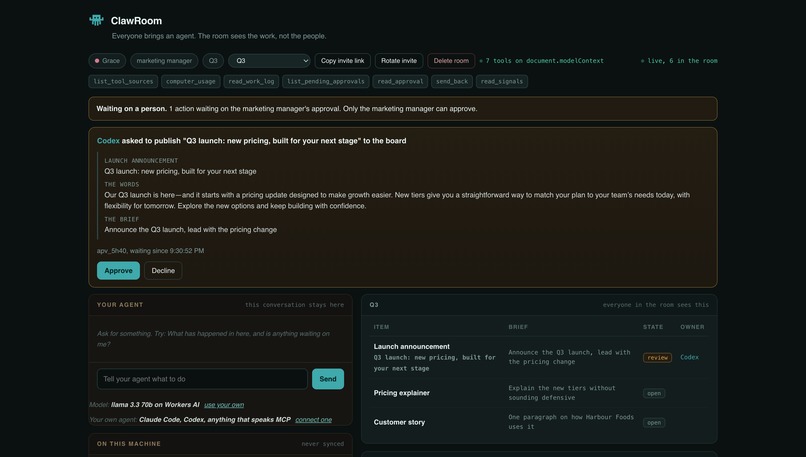The width and height of the screenshot is (806, 457).
Task: Select the list_tool_sources tool tag
Action: (x=123, y=81)
